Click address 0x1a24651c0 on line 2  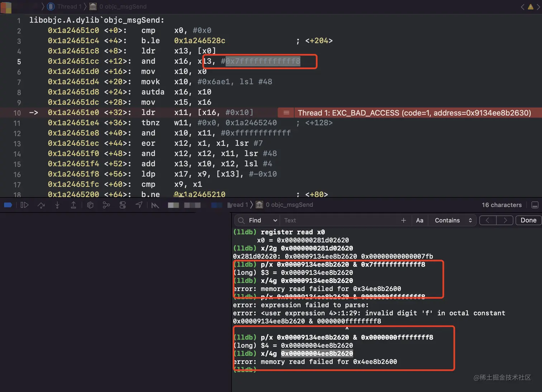pyautogui.click(x=73, y=30)
